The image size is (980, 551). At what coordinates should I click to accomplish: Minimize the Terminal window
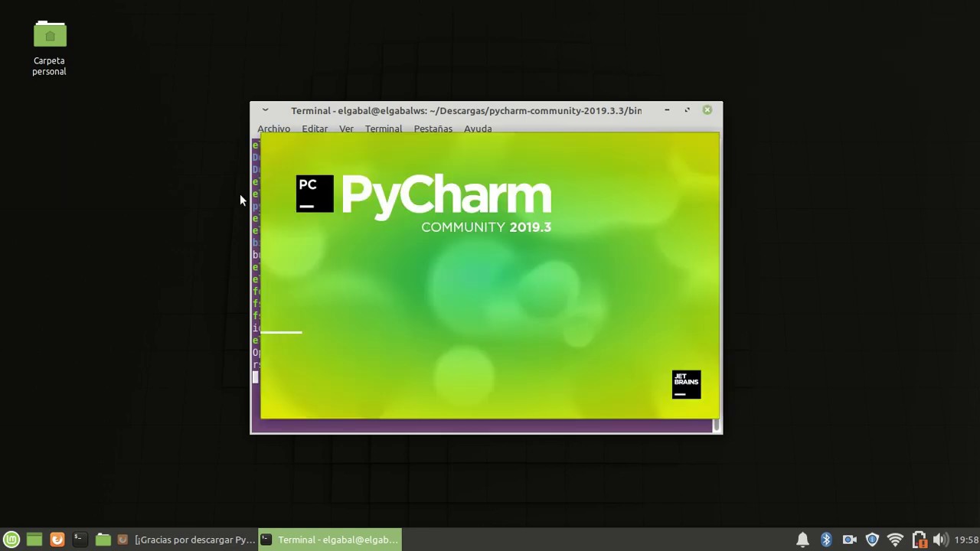667,110
